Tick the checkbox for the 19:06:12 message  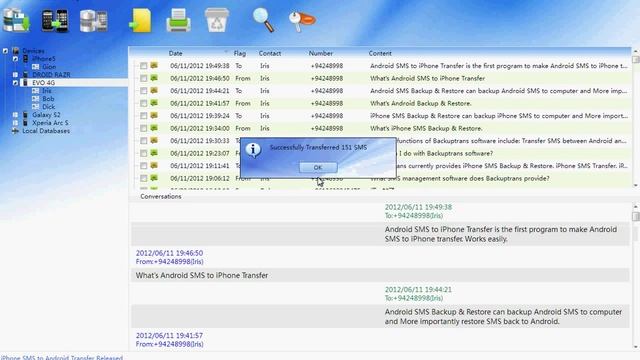tap(144, 178)
